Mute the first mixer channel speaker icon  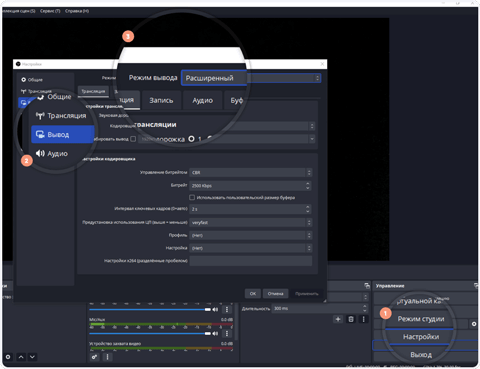[x=215, y=309]
